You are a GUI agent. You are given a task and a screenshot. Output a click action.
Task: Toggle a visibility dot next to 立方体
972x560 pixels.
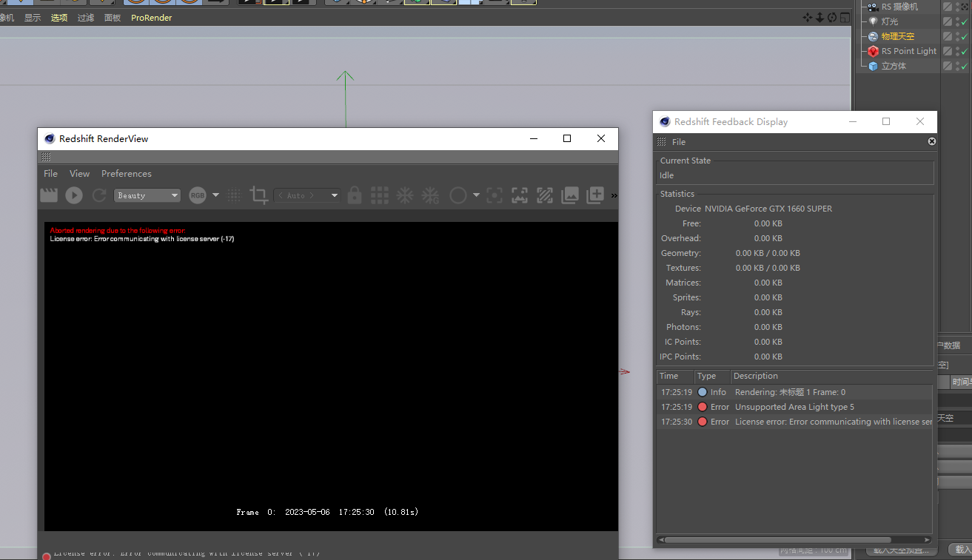[x=957, y=63]
